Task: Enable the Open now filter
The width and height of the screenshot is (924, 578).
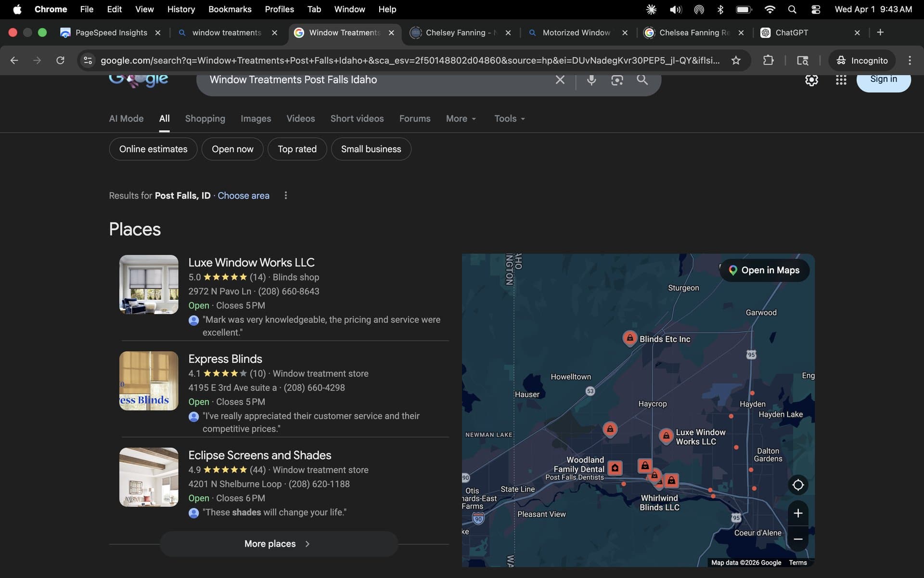Action: [232, 149]
